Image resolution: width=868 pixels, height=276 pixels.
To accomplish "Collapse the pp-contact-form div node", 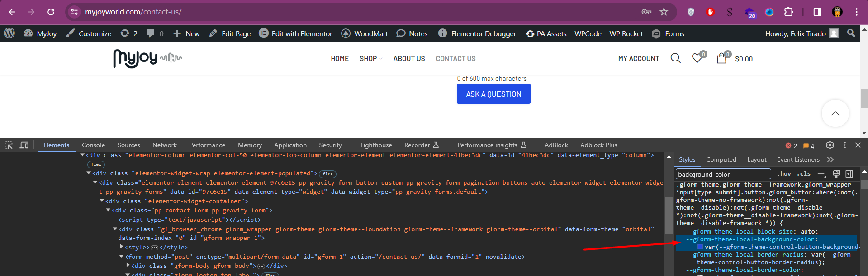I will 109,210.
